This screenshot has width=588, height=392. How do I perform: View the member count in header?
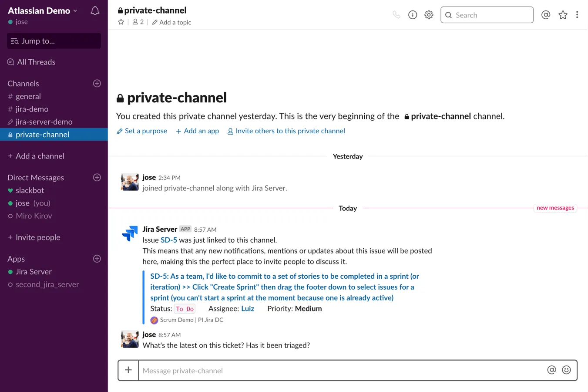click(x=138, y=22)
